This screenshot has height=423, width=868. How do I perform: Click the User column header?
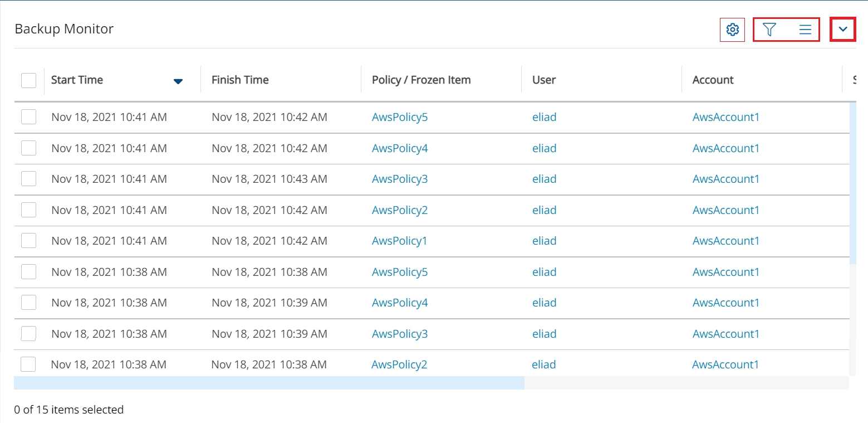click(543, 80)
